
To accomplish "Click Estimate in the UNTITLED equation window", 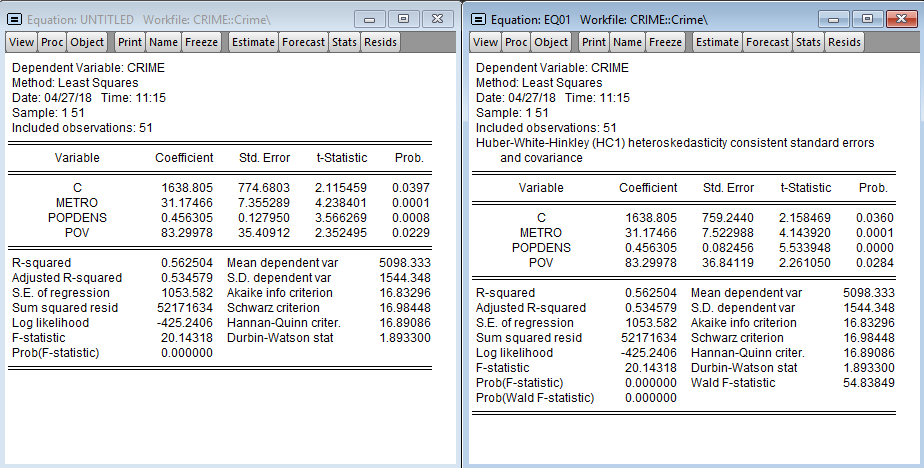I will 254,42.
